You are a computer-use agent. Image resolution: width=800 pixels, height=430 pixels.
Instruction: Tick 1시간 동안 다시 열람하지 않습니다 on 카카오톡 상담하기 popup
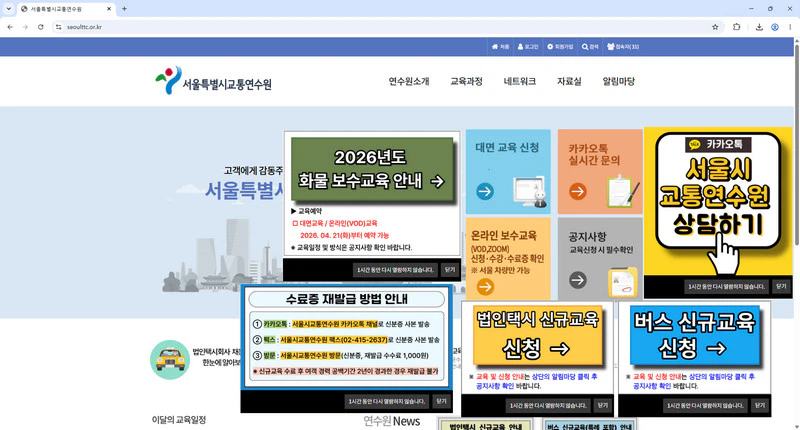[x=726, y=287]
